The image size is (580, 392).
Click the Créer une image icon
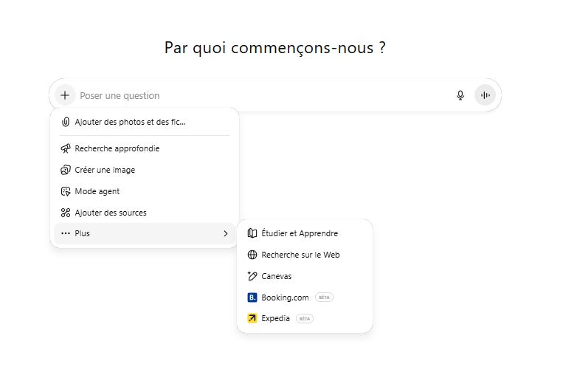coord(66,170)
